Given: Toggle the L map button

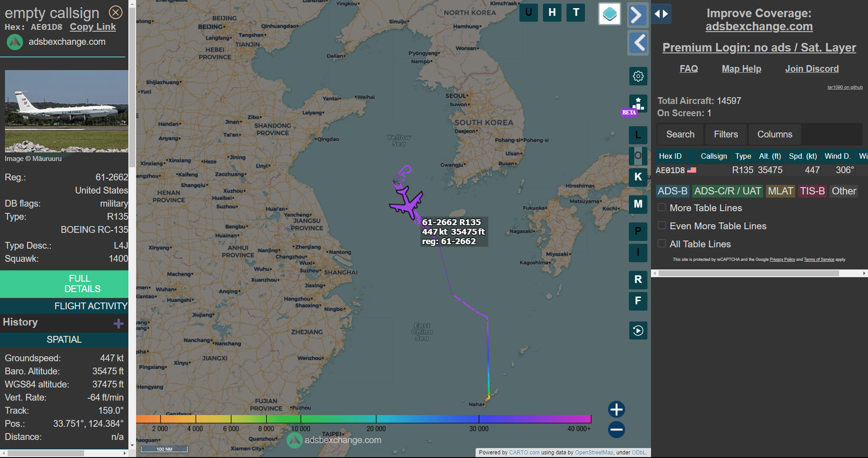Looking at the screenshot, I should (x=638, y=135).
